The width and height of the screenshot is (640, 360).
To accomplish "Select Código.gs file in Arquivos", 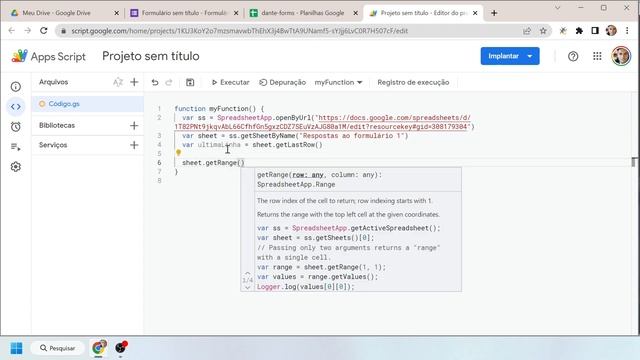I will click(x=87, y=104).
